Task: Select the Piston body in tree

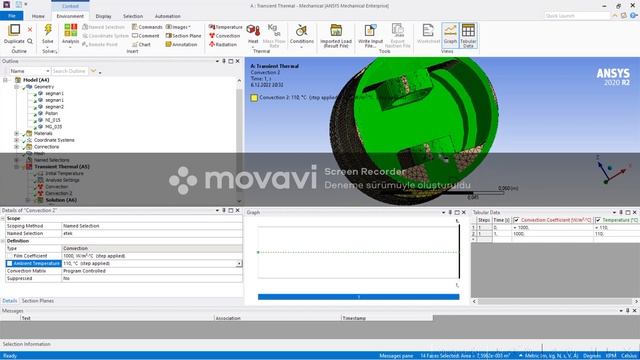Action: (51, 113)
